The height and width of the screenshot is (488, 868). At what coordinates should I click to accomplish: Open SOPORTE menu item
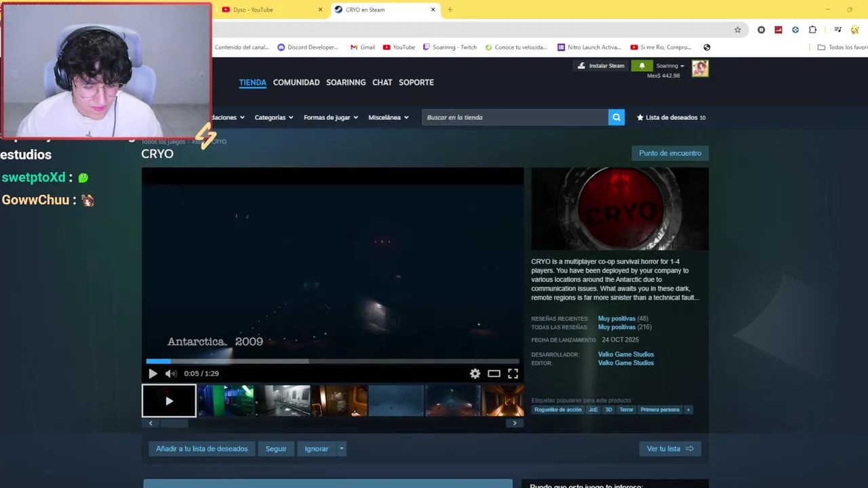[x=416, y=83]
